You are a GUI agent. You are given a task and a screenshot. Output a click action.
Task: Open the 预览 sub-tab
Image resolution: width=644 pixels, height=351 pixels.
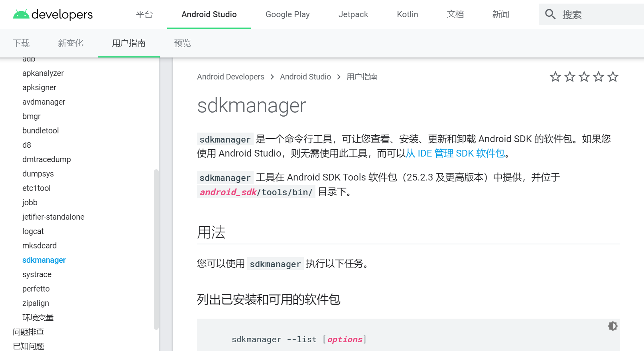coord(183,43)
